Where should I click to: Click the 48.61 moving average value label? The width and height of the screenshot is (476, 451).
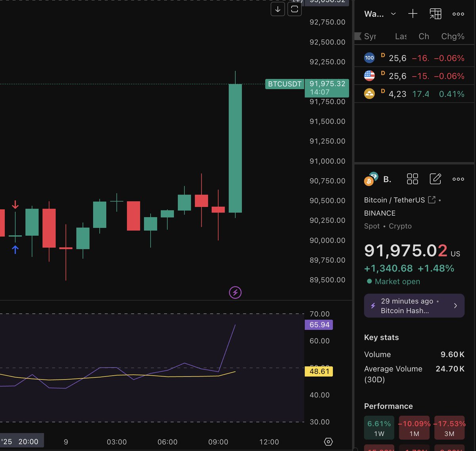(319, 371)
